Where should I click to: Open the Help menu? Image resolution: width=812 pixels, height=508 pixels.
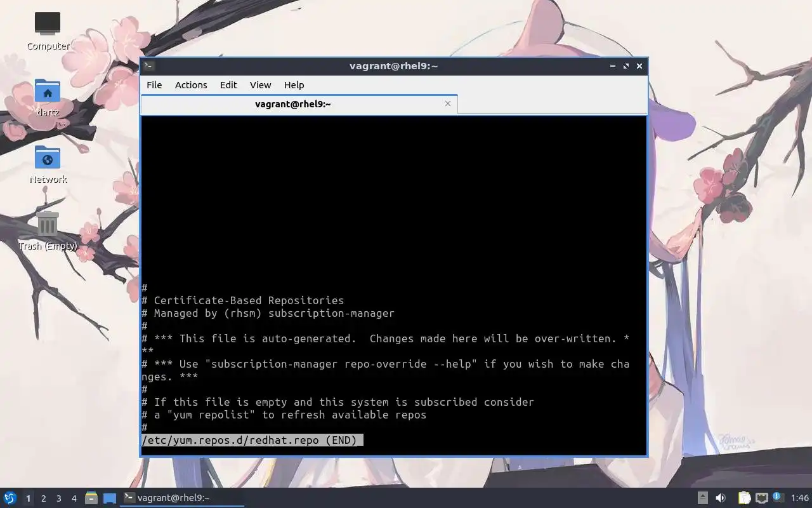(294, 85)
